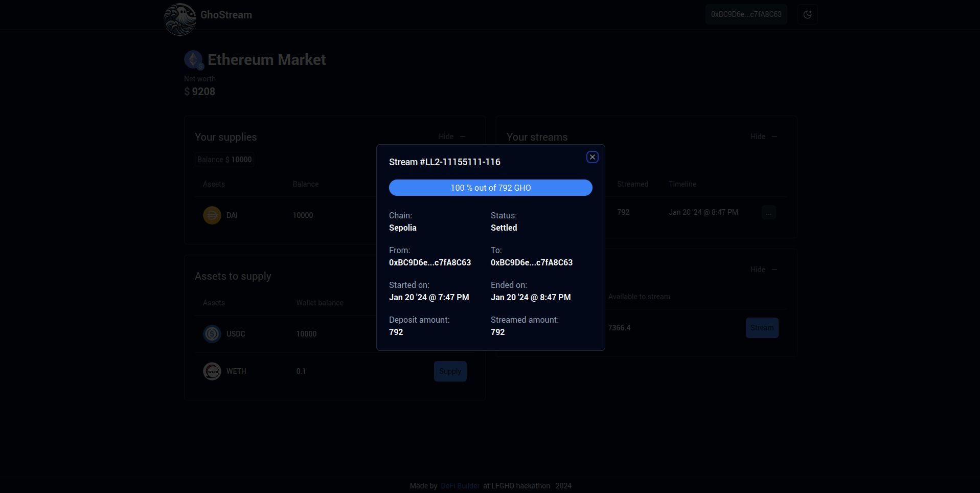Viewport: 980px width, 493px height.
Task: Open the DeFi Builder footer link
Action: point(460,486)
